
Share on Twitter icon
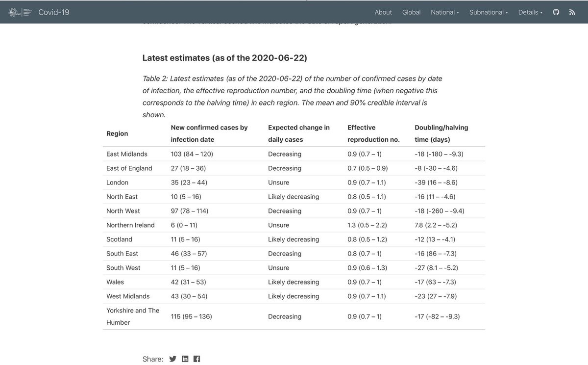[172, 359]
